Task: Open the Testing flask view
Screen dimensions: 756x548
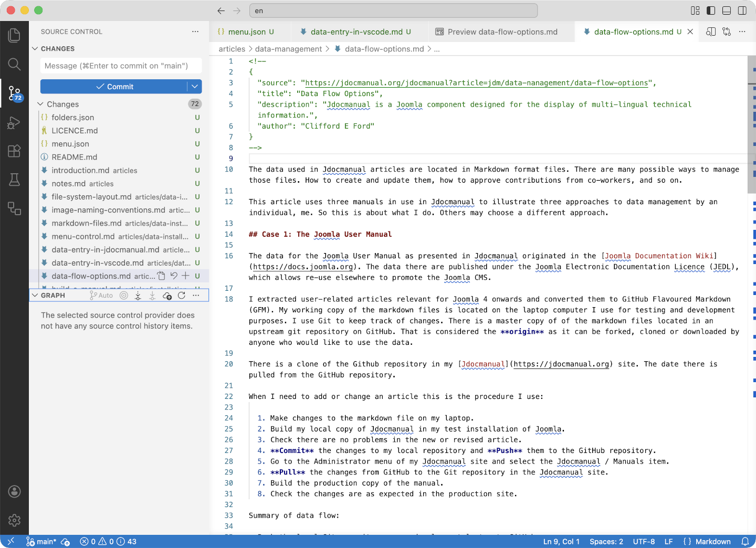Action: click(x=14, y=180)
